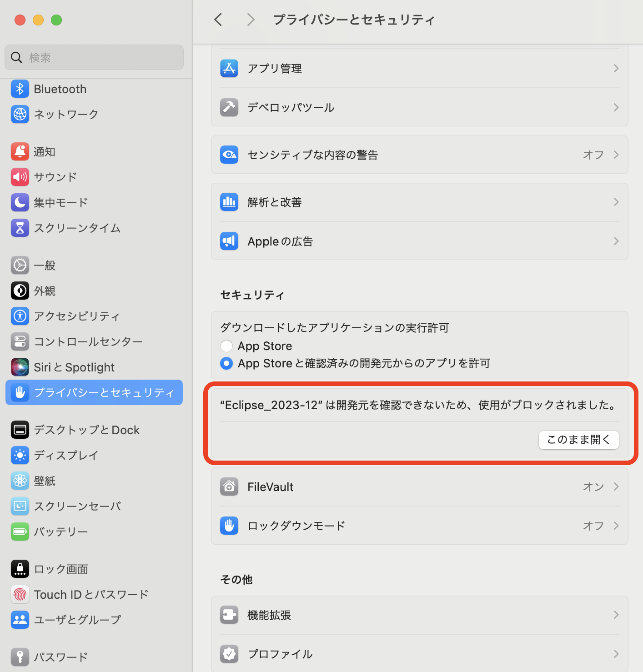Click the Siri と Spotlight icon
This screenshot has width=643, height=672.
(x=20, y=367)
